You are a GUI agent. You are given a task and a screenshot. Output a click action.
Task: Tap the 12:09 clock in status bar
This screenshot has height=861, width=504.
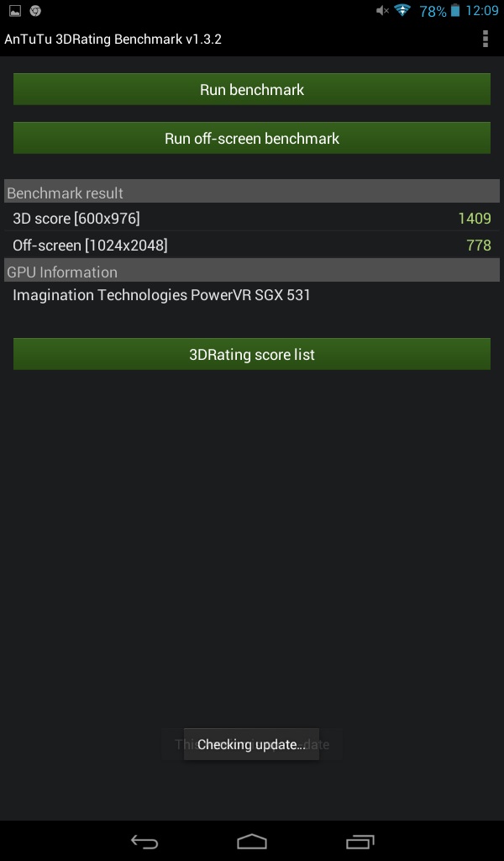coord(482,10)
